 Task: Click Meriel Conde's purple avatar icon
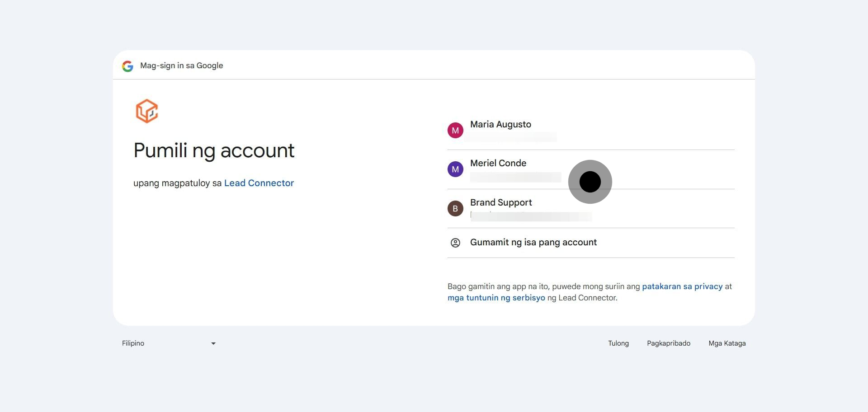click(x=455, y=169)
